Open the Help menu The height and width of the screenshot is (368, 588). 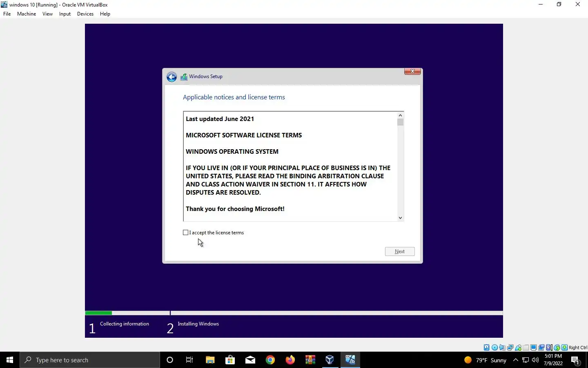(x=105, y=14)
